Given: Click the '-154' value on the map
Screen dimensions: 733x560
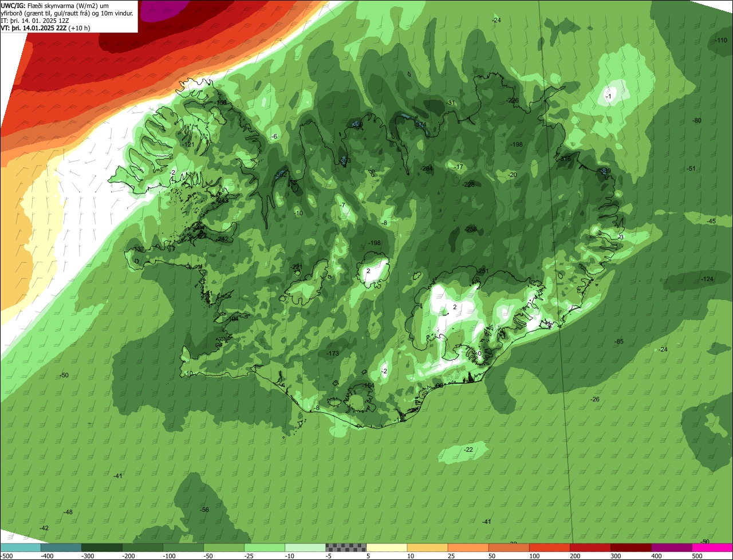Looking at the screenshot, I should [x=368, y=386].
